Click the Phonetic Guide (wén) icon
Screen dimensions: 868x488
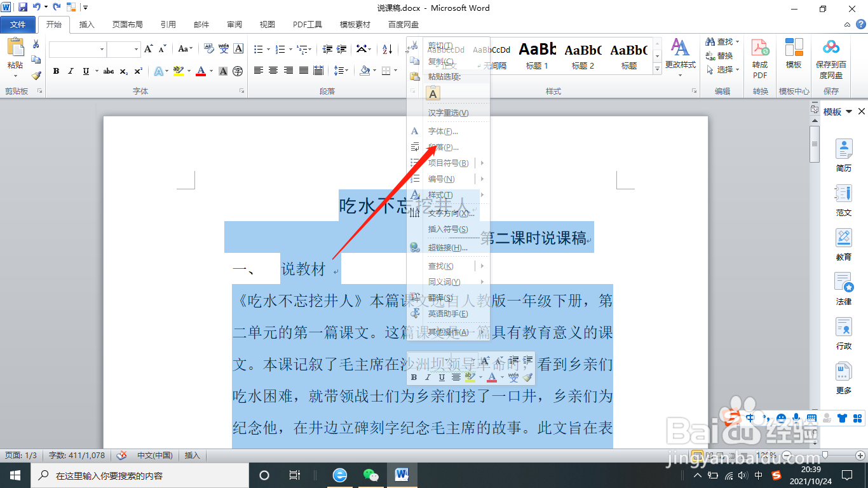(224, 49)
